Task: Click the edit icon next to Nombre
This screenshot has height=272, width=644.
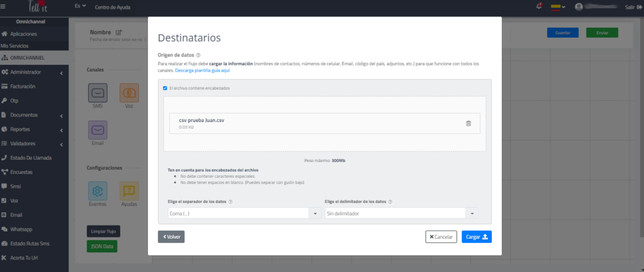Action: point(118,32)
